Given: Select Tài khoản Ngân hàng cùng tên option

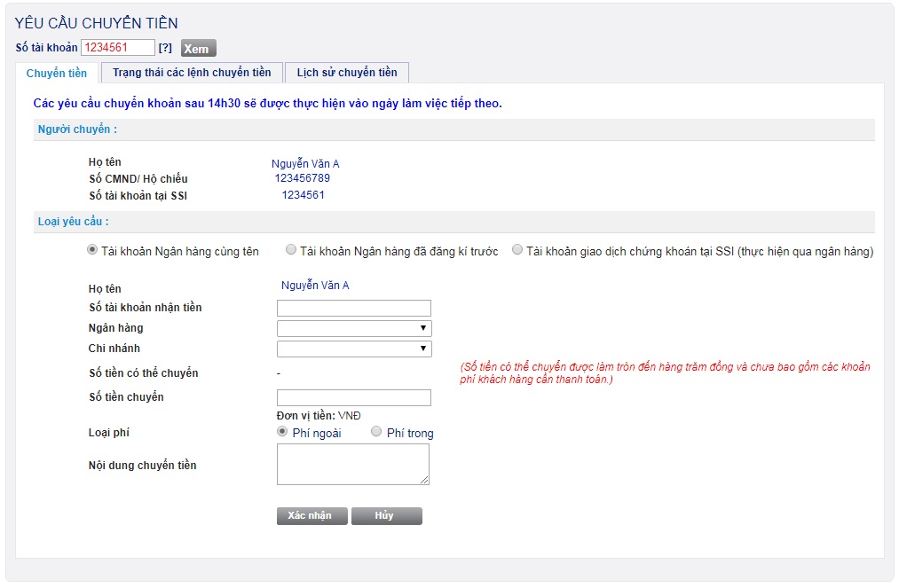Looking at the screenshot, I should [x=92, y=251].
